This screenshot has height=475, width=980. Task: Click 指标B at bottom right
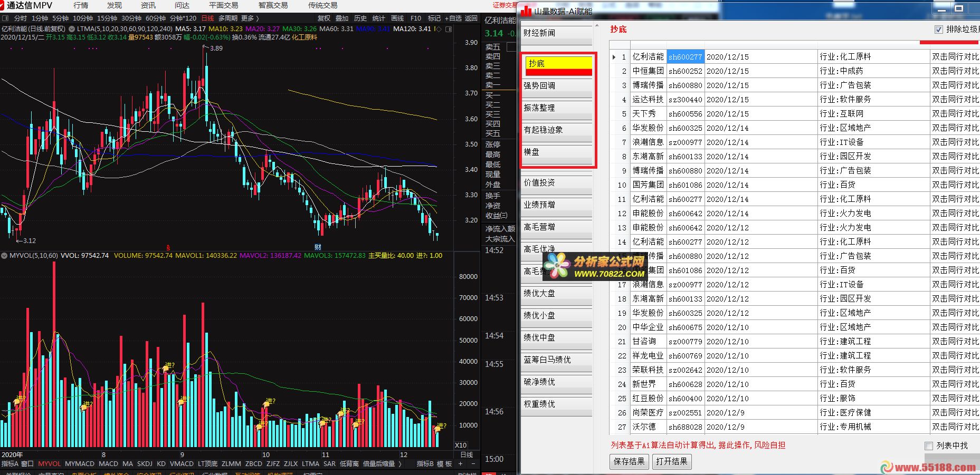pos(425,464)
